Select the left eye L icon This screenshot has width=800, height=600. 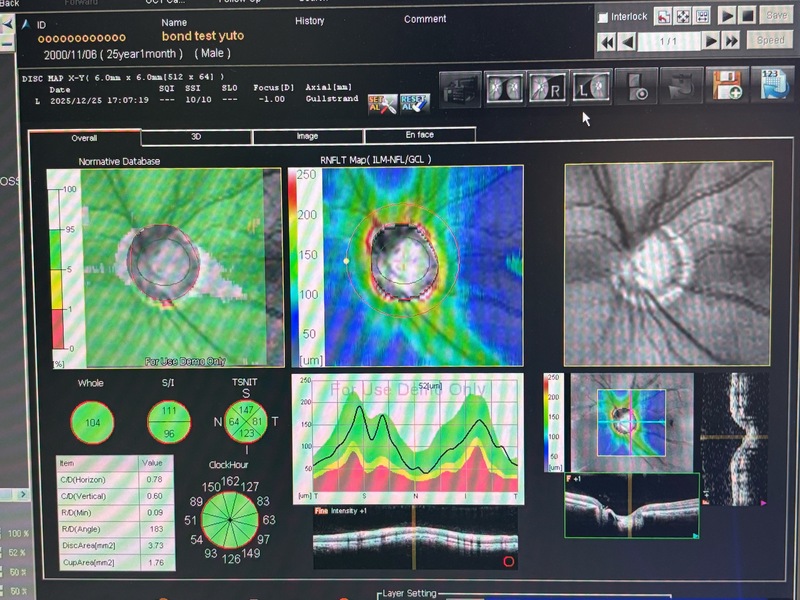point(587,89)
